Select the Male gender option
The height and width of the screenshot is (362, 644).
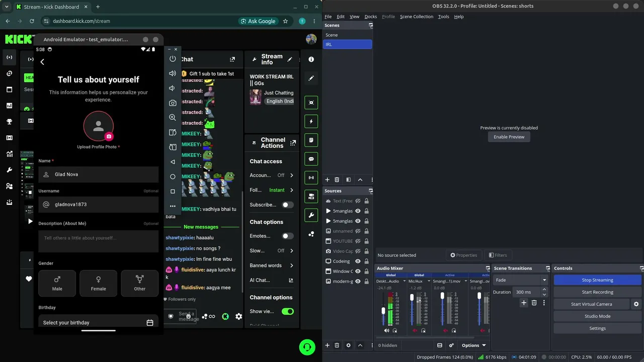click(x=57, y=283)
